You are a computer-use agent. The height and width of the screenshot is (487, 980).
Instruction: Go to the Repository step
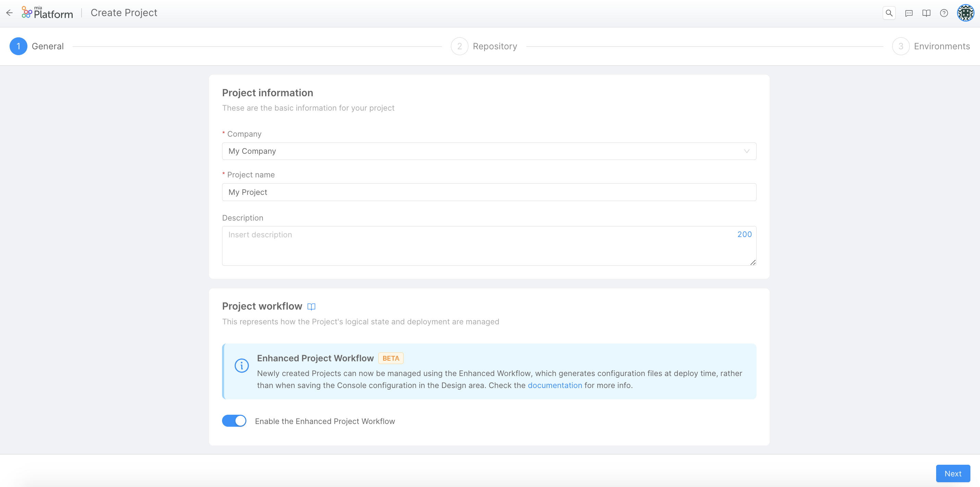click(484, 46)
